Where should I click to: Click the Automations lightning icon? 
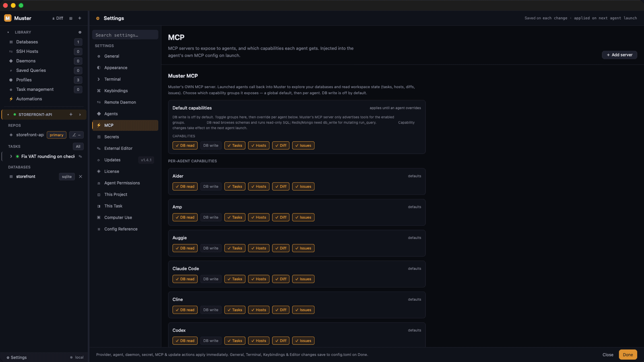(x=11, y=99)
